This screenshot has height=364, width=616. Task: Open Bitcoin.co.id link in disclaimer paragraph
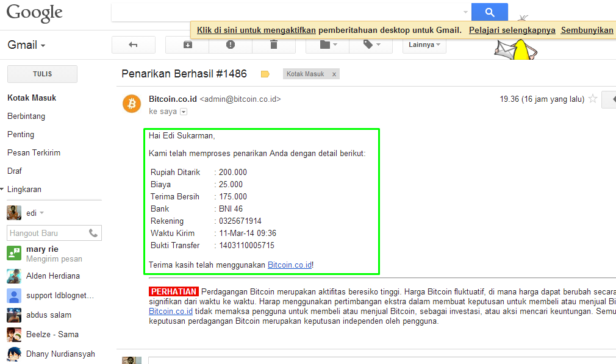pos(171,312)
